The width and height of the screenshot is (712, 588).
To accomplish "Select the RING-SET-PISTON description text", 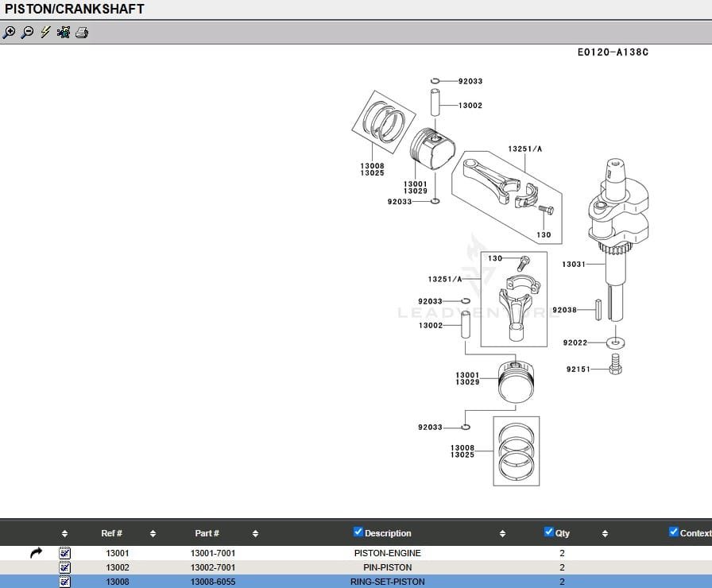I will [387, 582].
